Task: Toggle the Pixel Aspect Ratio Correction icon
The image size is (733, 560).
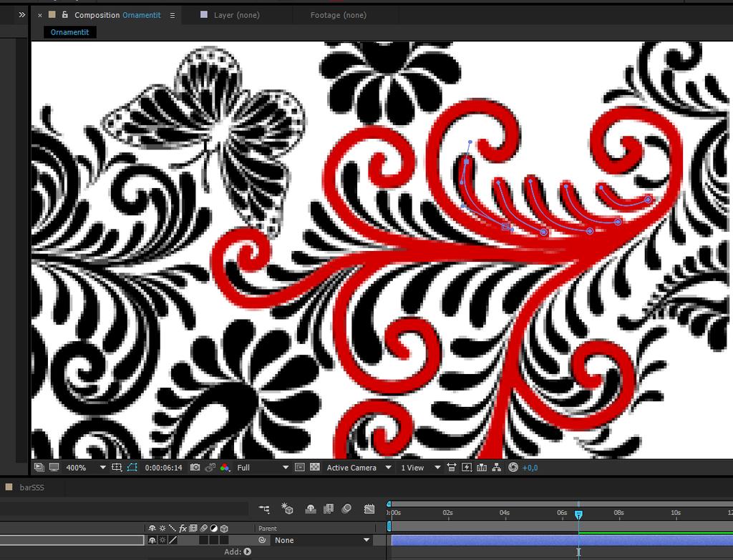Action: [452, 468]
